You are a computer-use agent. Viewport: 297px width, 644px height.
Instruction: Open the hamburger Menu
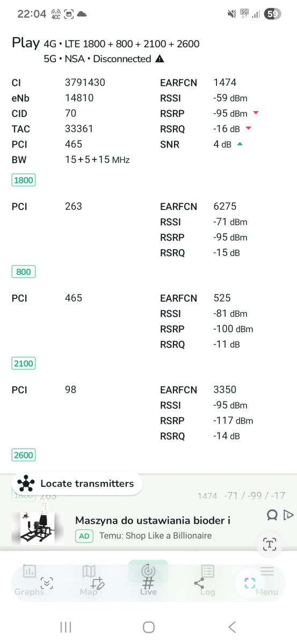pos(267,581)
